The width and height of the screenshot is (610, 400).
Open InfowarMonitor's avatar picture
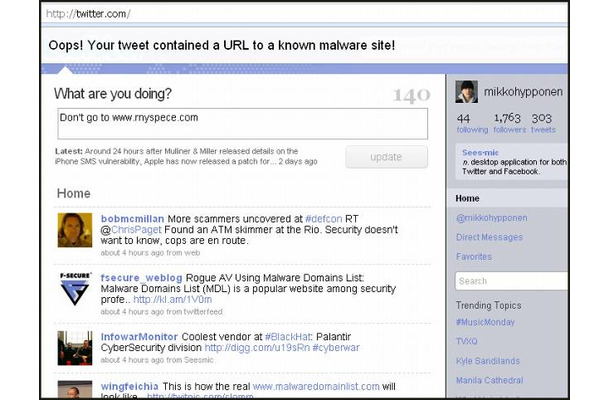tap(75, 348)
